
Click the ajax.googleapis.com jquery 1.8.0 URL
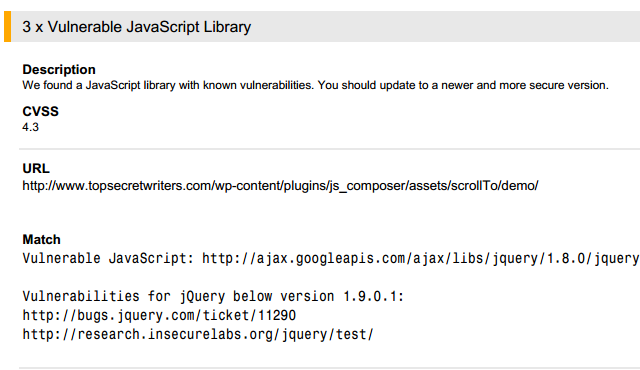(x=421, y=258)
